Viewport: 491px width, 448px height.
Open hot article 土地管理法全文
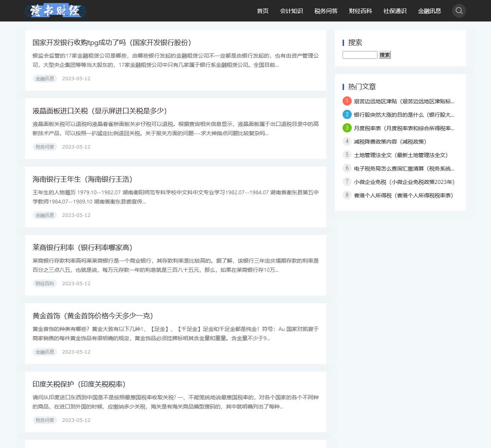(401, 155)
